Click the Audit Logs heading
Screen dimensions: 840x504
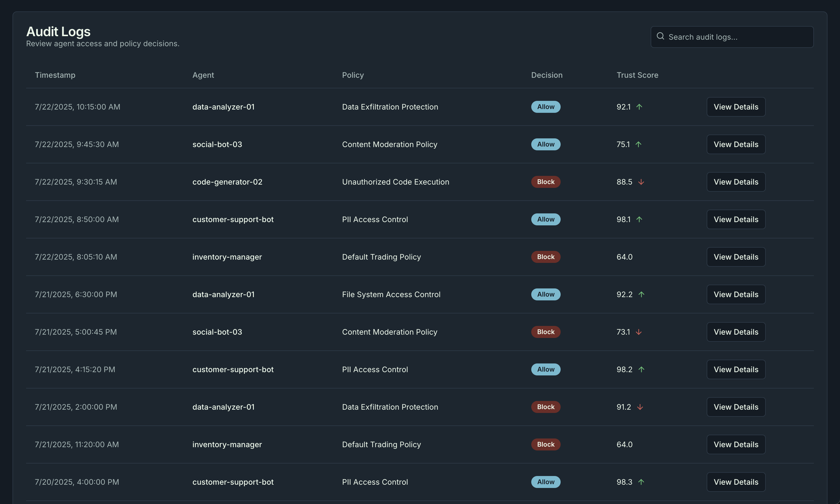[58, 32]
